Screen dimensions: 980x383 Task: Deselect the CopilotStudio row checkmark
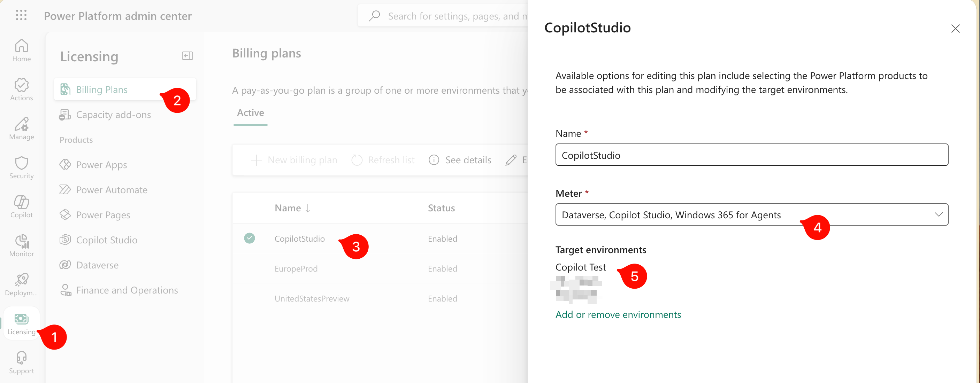[249, 238]
